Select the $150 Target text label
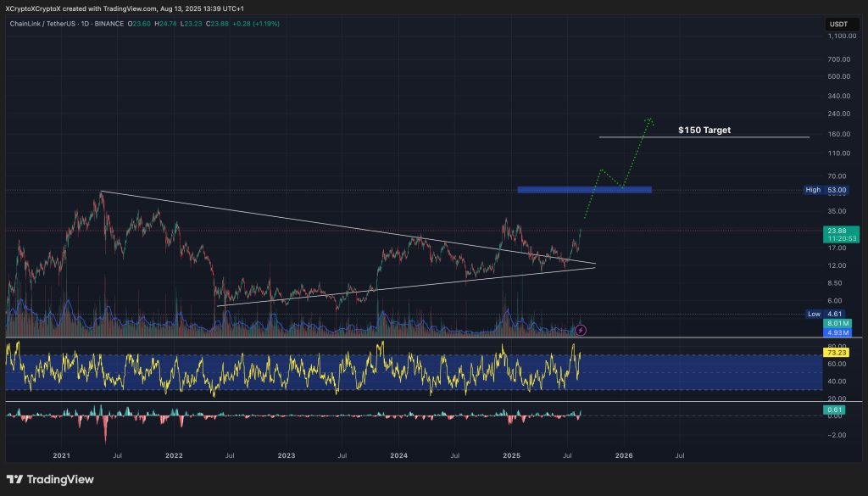This screenshot has width=868, height=496. pos(704,131)
